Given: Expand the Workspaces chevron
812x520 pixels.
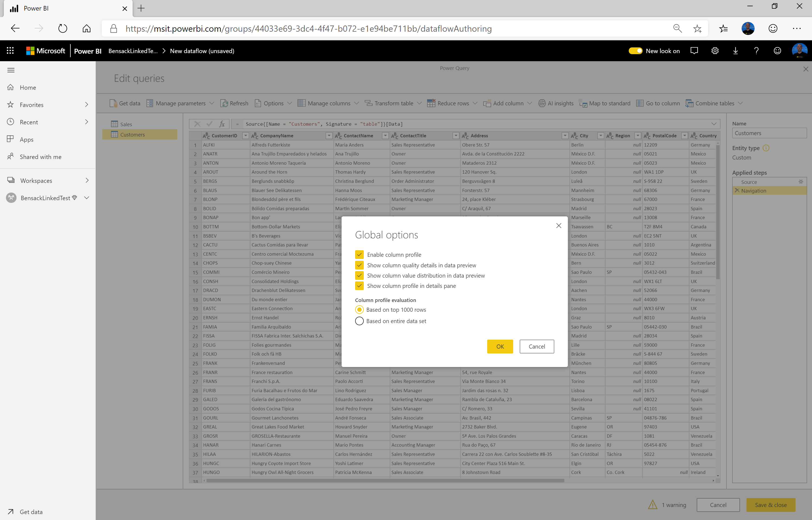Looking at the screenshot, I should pos(87,181).
